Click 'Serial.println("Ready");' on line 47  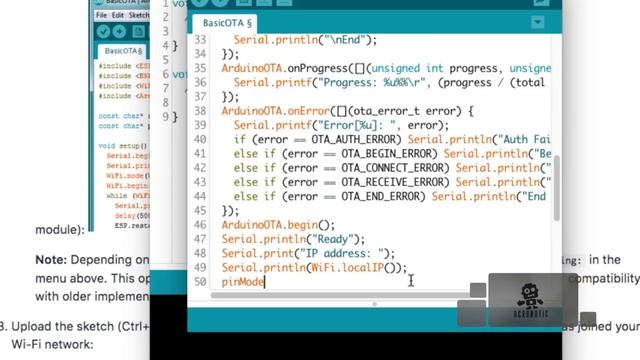coord(293,239)
